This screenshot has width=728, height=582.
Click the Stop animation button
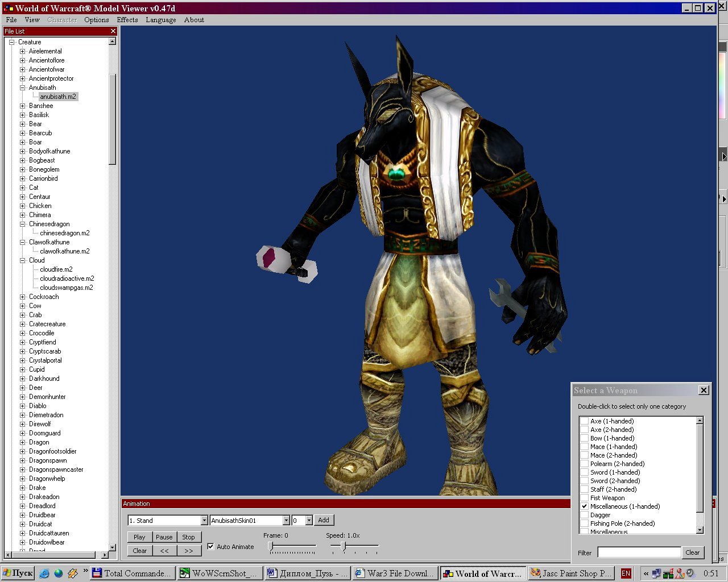point(188,537)
